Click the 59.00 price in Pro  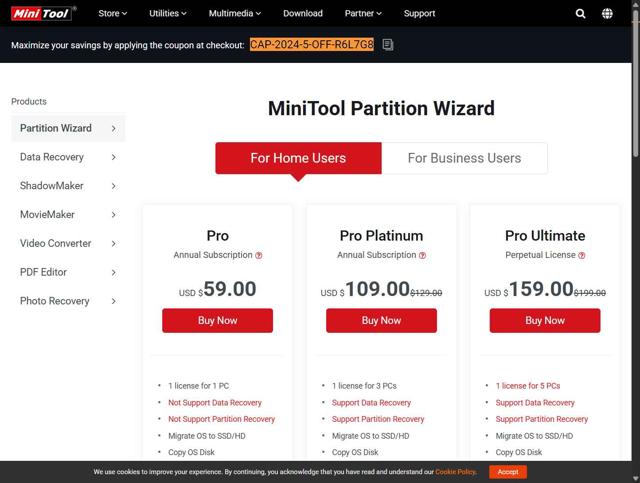coord(230,289)
